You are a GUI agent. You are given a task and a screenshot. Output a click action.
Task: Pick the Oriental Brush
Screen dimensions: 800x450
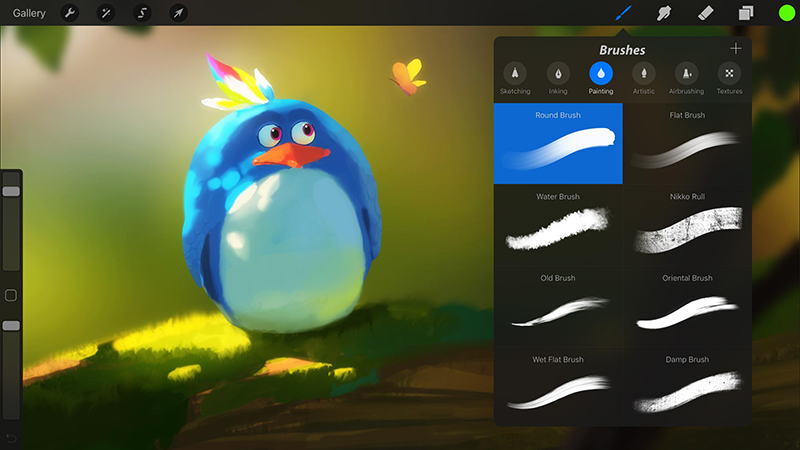click(x=687, y=307)
